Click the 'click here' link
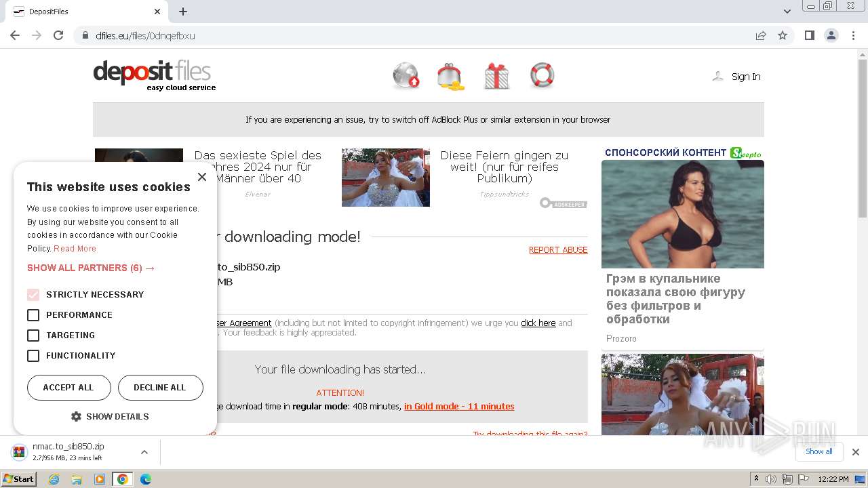The height and width of the screenshot is (488, 868). [x=538, y=323]
